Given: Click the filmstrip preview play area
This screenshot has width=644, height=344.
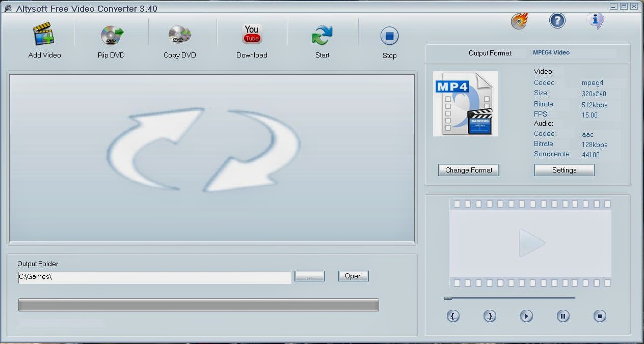Looking at the screenshot, I should pos(530,243).
